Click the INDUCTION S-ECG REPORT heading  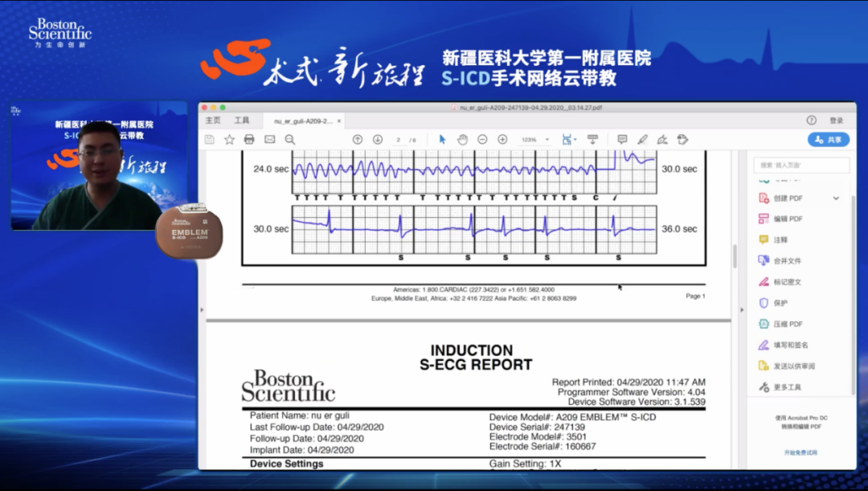coord(476,358)
